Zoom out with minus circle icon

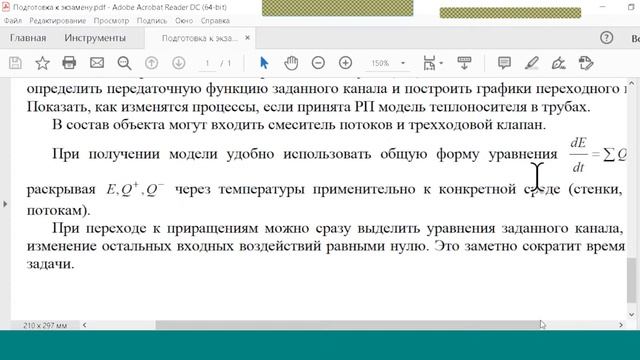pyautogui.click(x=318, y=63)
